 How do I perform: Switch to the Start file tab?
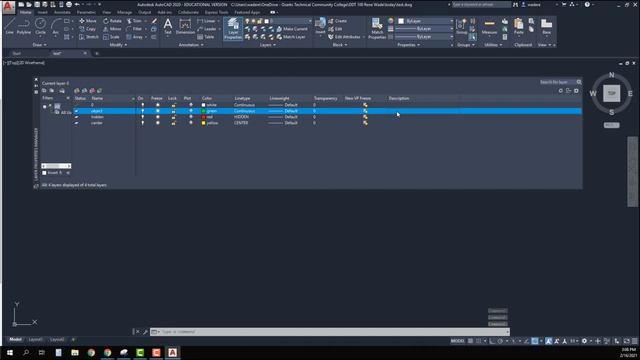tap(16, 53)
